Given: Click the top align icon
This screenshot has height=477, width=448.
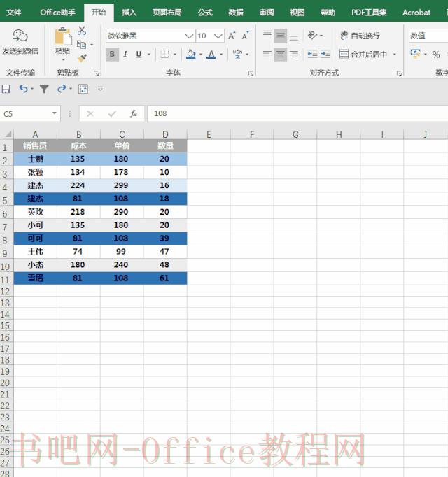Looking at the screenshot, I should pyautogui.click(x=267, y=36).
